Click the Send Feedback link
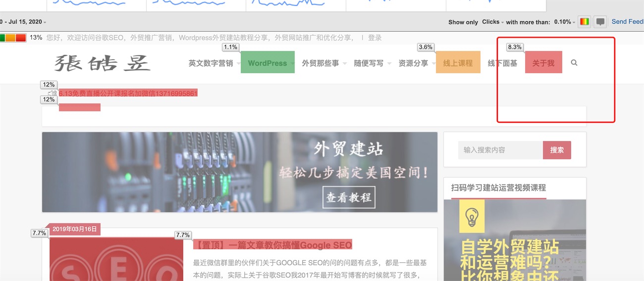This screenshot has height=281, width=644. coord(628,22)
